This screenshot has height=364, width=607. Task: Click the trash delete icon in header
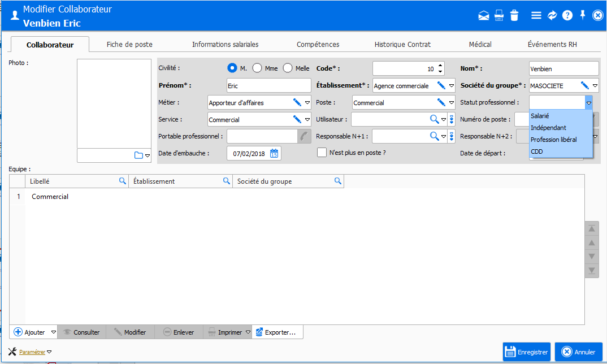click(514, 16)
